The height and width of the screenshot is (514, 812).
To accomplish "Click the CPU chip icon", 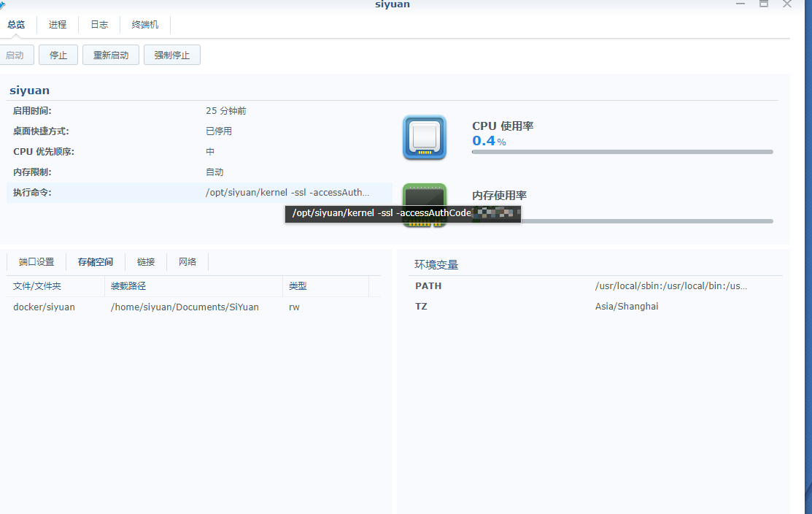I will pyautogui.click(x=424, y=137).
